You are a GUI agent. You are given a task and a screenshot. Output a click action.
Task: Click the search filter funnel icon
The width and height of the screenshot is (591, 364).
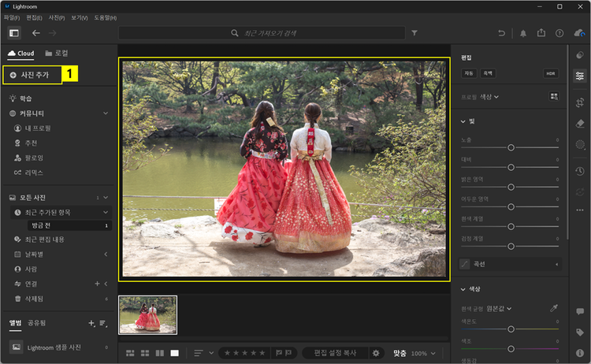click(x=414, y=33)
